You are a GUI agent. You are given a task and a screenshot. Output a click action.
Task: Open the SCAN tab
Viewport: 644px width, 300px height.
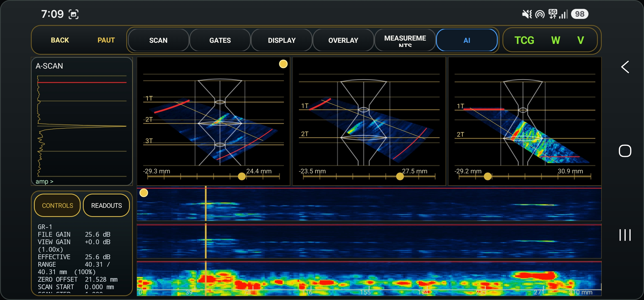click(158, 40)
